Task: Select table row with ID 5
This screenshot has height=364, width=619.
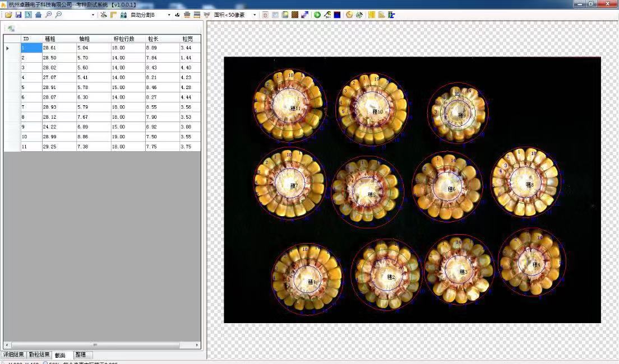Action: click(23, 87)
